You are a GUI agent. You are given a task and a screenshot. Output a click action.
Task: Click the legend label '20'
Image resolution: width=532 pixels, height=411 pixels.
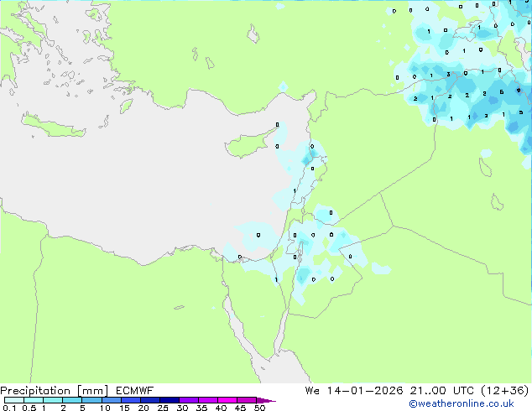point(143,408)
